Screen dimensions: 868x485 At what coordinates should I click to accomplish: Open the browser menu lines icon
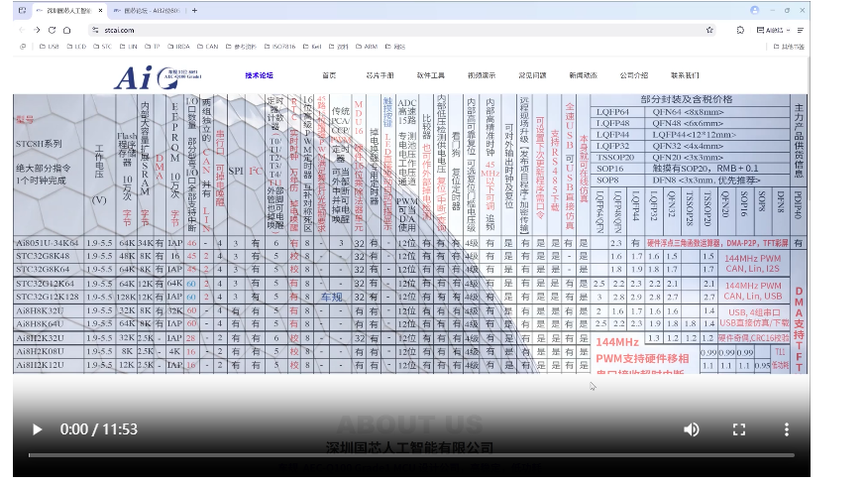pyautogui.click(x=801, y=30)
